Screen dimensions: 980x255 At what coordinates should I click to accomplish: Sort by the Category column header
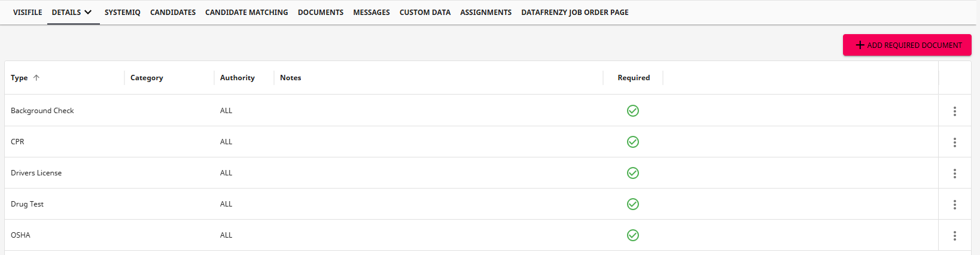[x=147, y=78]
